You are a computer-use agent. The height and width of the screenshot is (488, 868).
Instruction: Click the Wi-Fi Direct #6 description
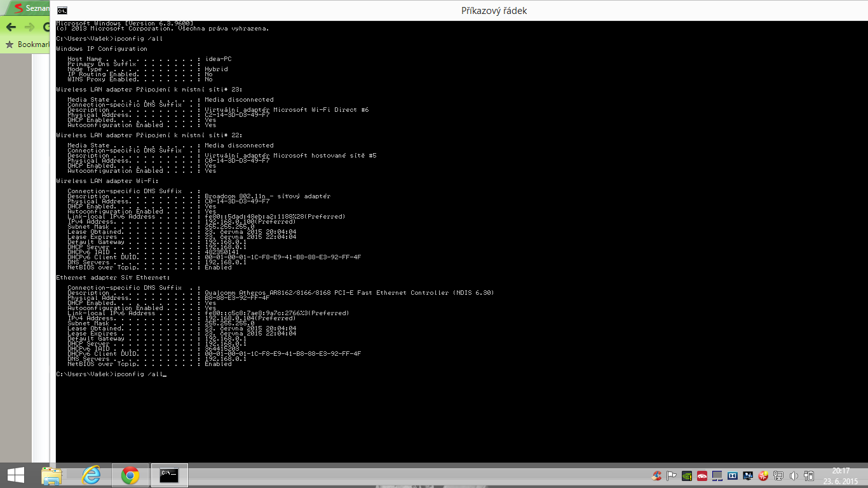pos(287,110)
